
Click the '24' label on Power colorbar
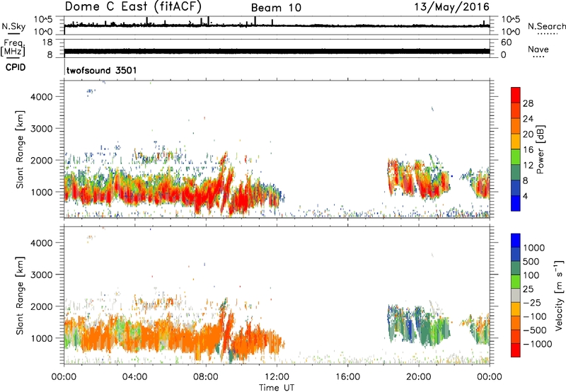528,119
